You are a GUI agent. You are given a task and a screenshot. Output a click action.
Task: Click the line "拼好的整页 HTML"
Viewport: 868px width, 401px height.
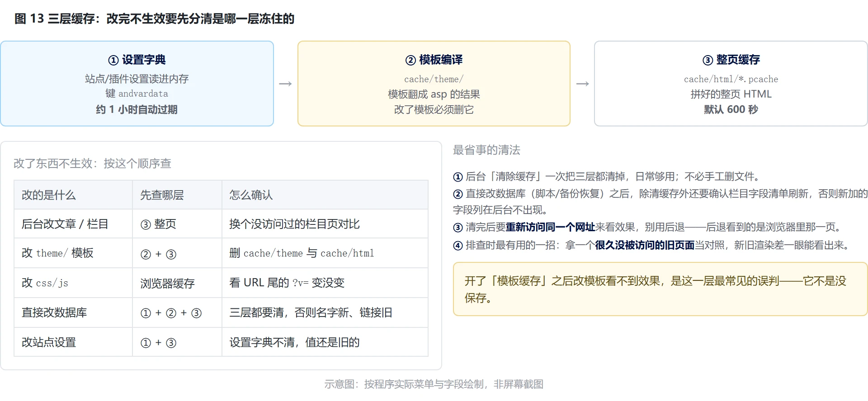(731, 94)
